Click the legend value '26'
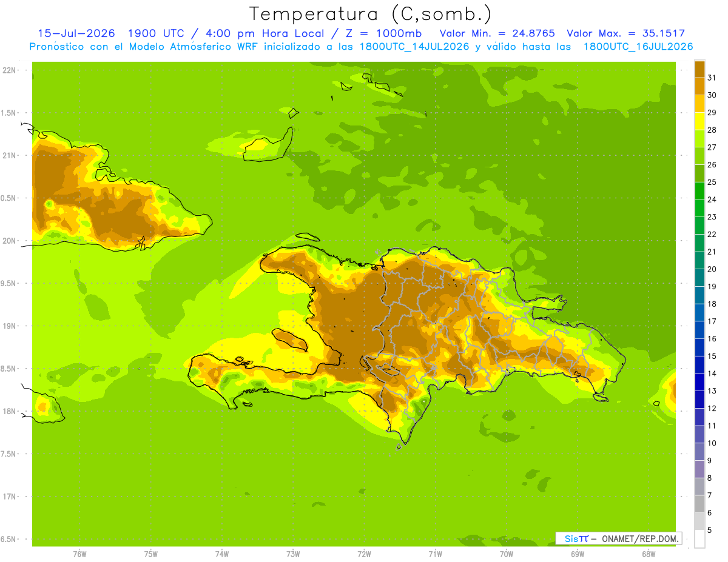This screenshot has height=562, width=728. point(712,164)
